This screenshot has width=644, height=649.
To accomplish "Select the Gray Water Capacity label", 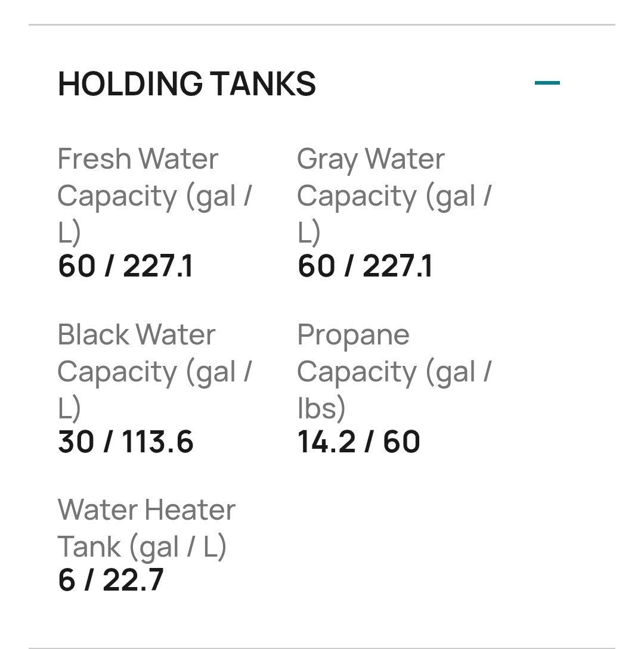I will [394, 195].
